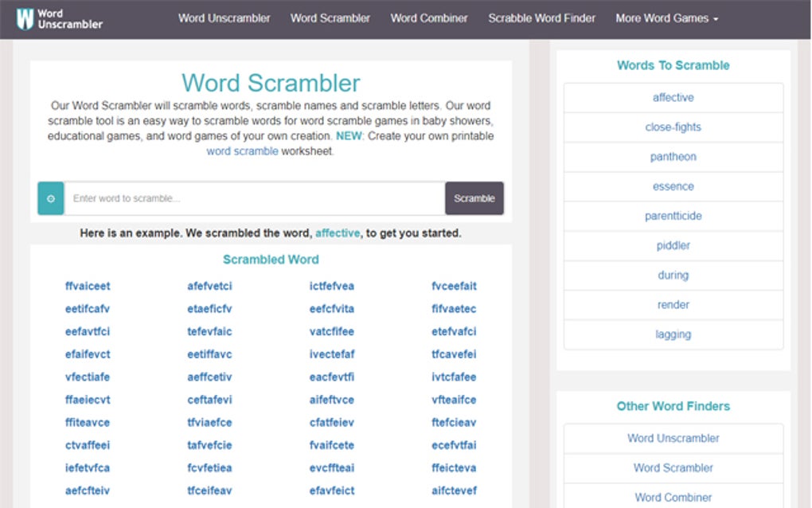Select Word Unscrambler in the top navigation
The image size is (812, 508).
(224, 18)
